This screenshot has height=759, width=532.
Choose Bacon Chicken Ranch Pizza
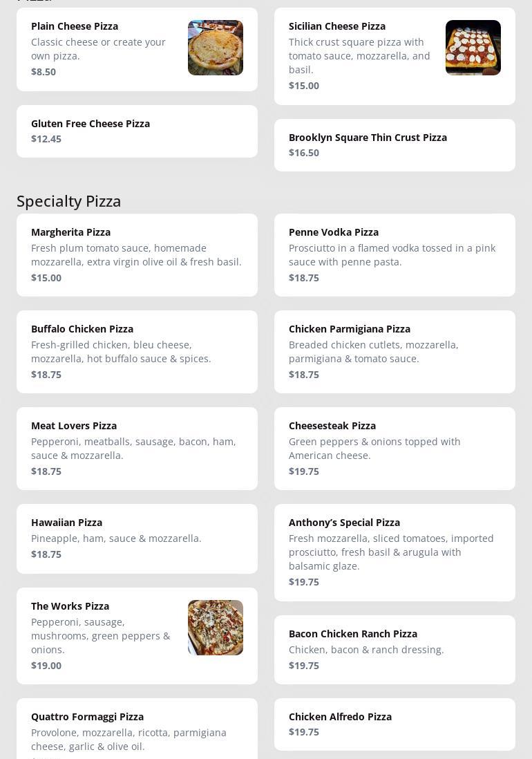coord(395,650)
